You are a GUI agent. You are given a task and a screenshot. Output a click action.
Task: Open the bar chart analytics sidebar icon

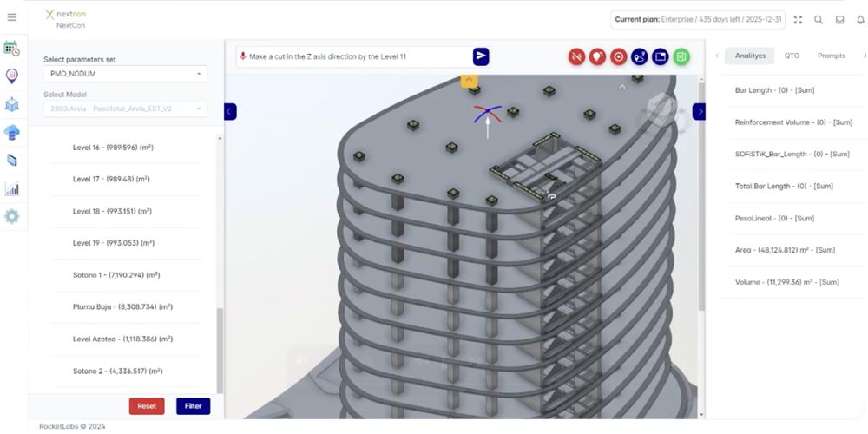tap(12, 188)
